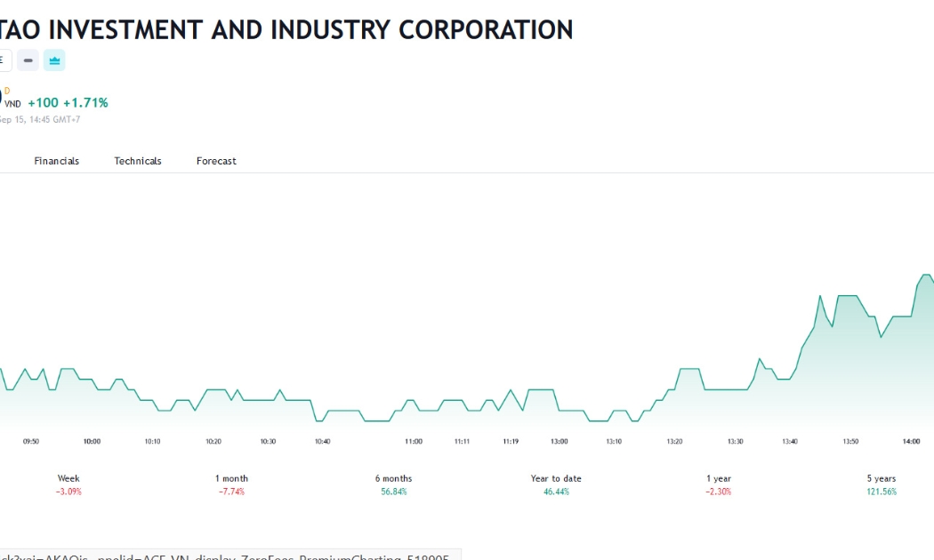Click the +100 price change value
Viewport: 934px width, 560px height.
43,102
